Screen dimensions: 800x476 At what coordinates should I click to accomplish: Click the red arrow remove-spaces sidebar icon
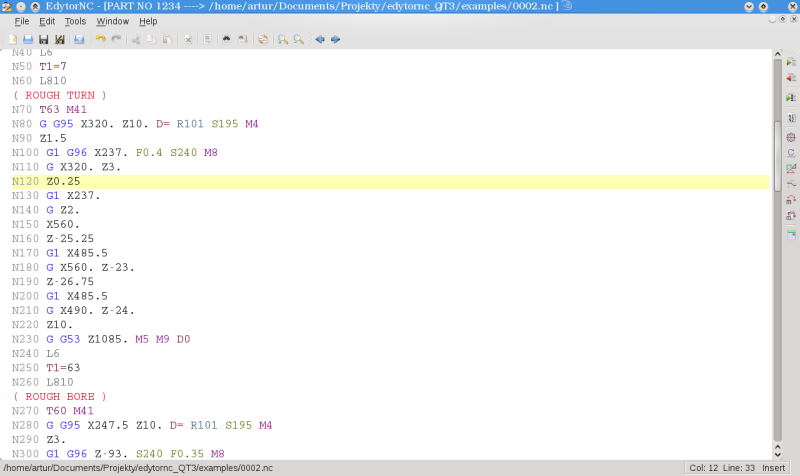tap(791, 78)
